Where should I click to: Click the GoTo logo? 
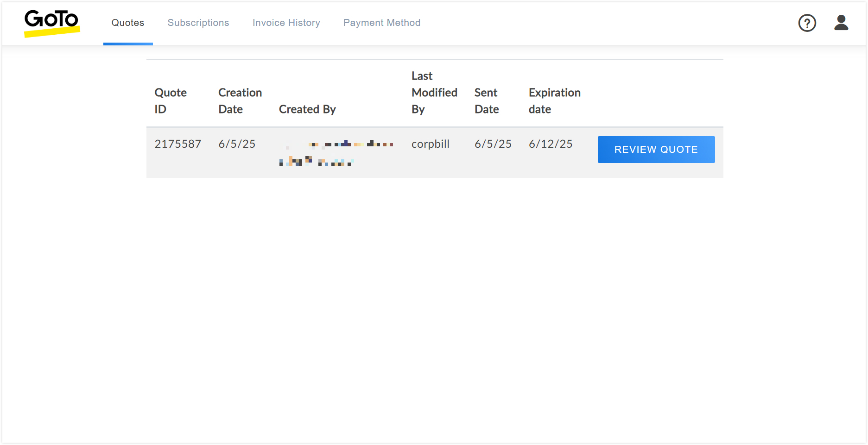point(51,23)
